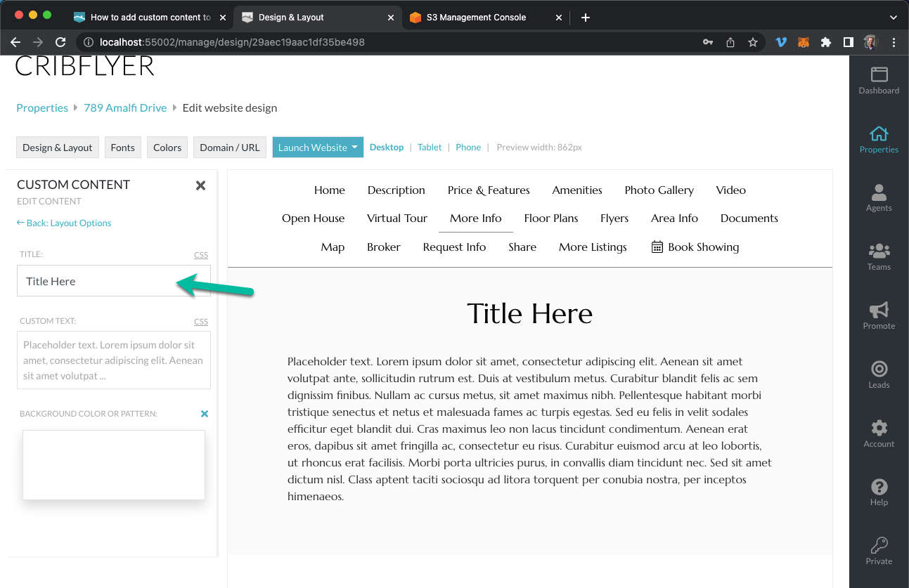The height and width of the screenshot is (588, 909).
Task: Reload the page
Action: pos(60,42)
